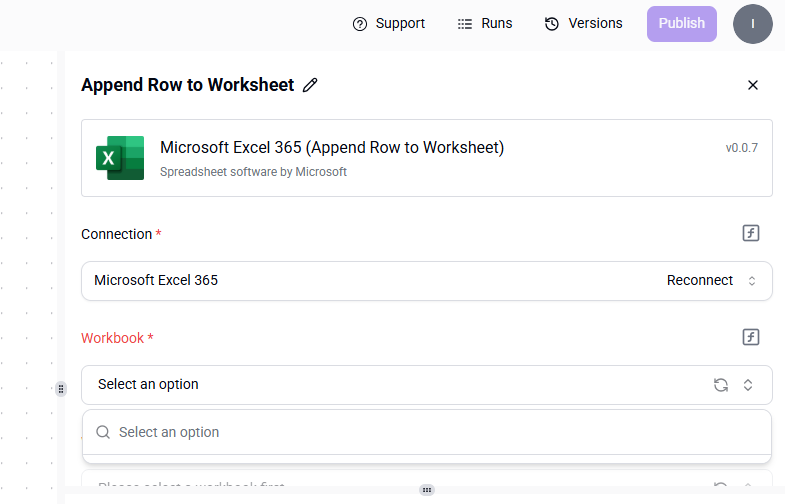Close the Append Row to Worksheet panel
Screen dimensions: 785x504
click(752, 85)
